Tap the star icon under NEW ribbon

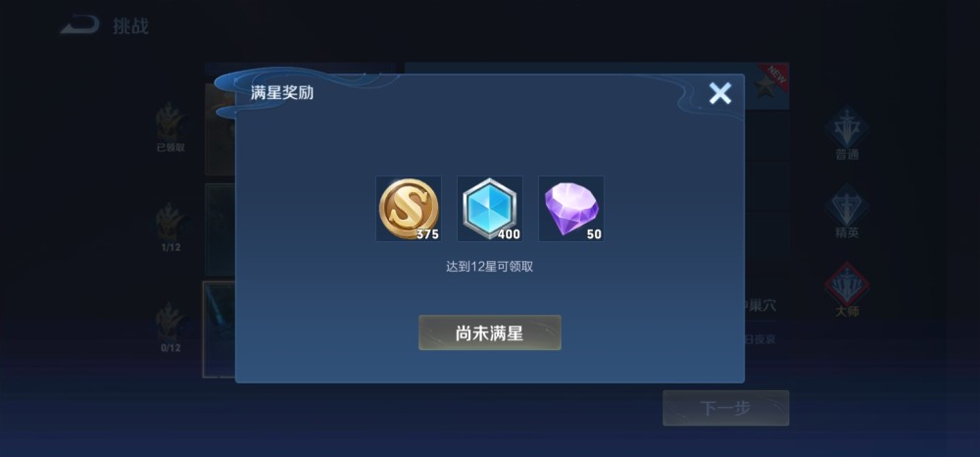763,89
